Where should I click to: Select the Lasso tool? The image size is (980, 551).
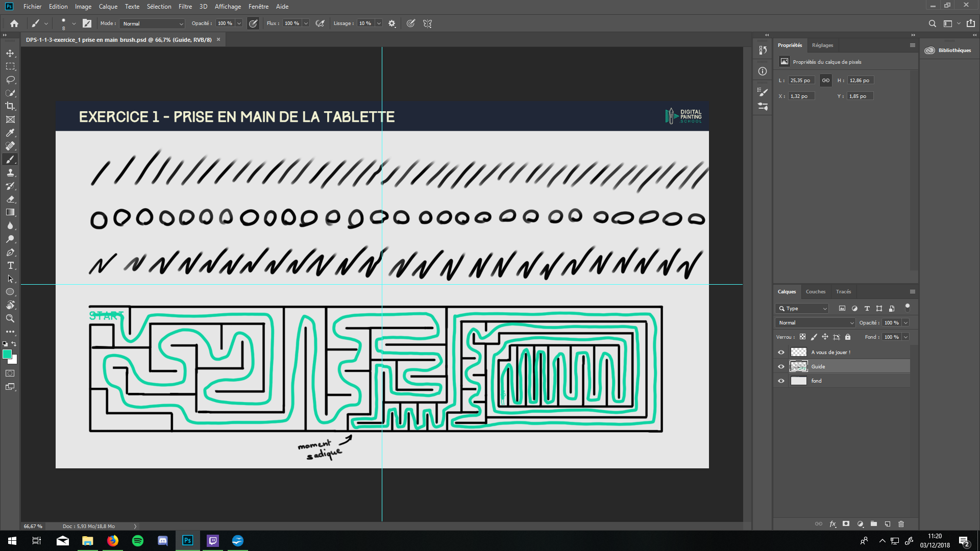click(10, 80)
